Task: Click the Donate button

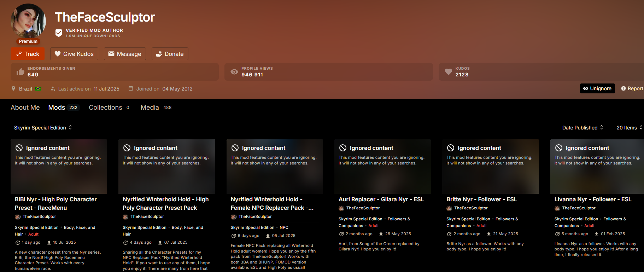Action: [x=170, y=54]
